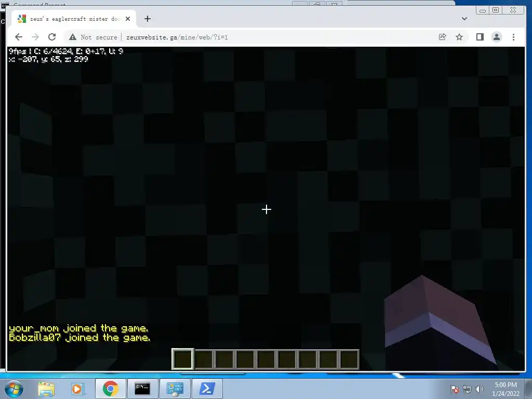This screenshot has height=399, width=532.
Task: Minimize the Chrome window
Action: 483,10
